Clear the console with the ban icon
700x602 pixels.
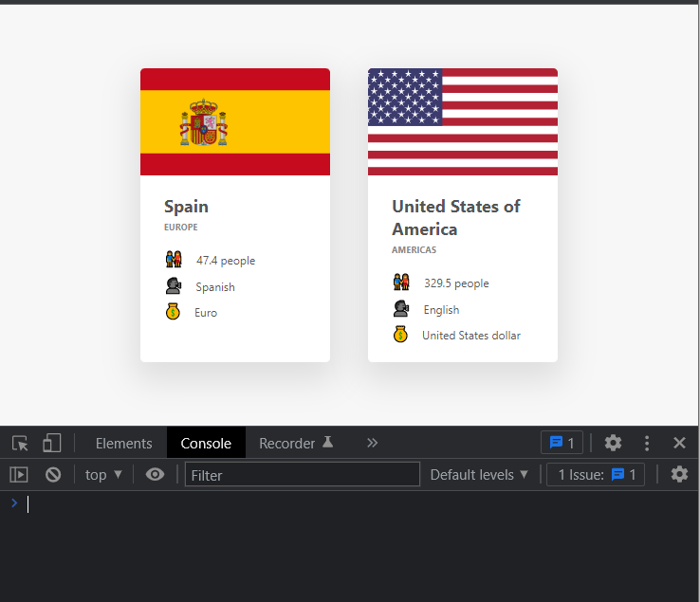point(53,474)
